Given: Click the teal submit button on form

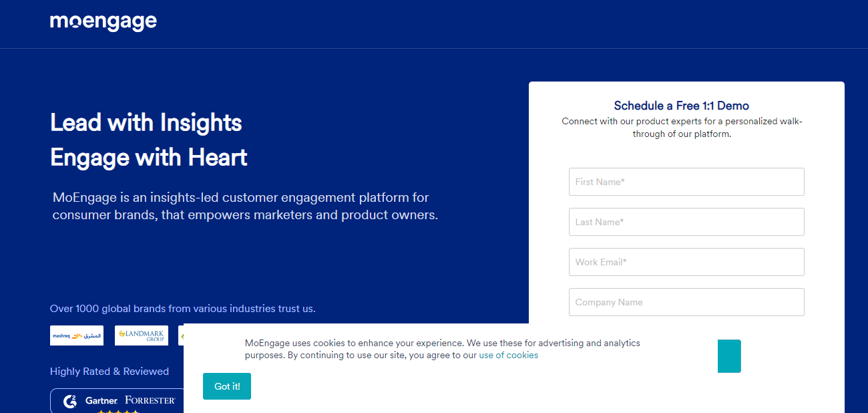Looking at the screenshot, I should point(729,356).
